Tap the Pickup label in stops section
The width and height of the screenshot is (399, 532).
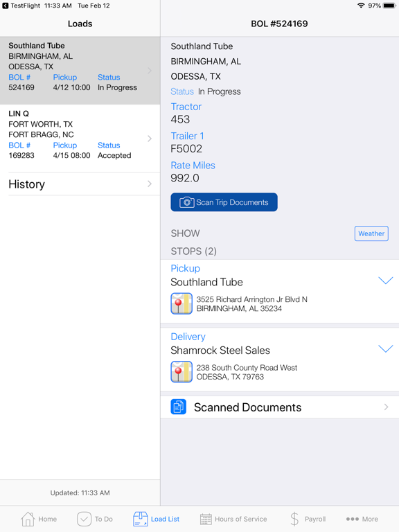[x=185, y=268]
